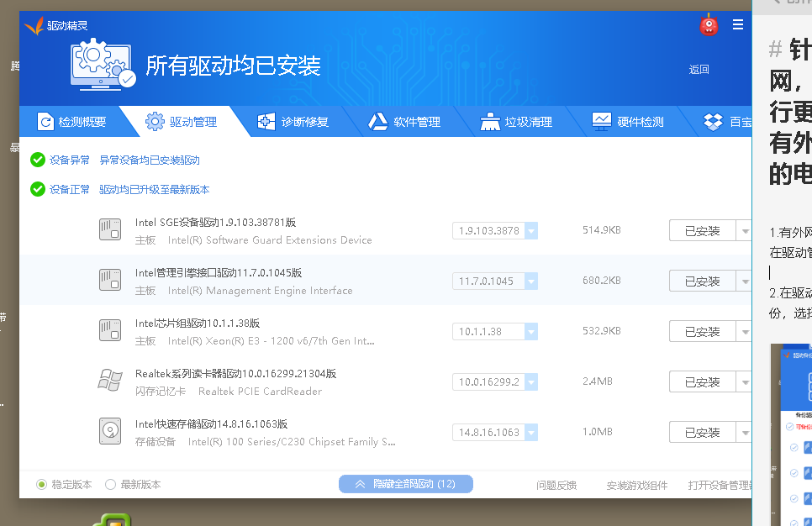The height and width of the screenshot is (526, 812).
Task: Switch to the 驱动管理 tab
Action: [184, 122]
